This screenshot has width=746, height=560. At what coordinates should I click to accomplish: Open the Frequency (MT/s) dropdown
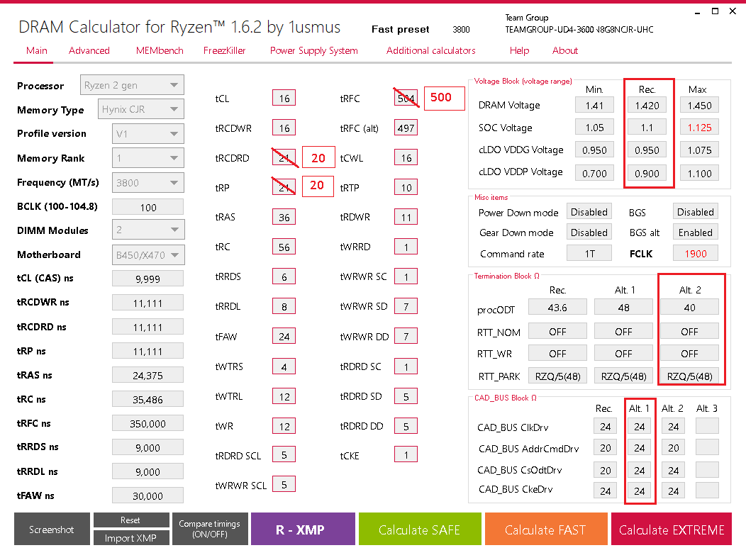pyautogui.click(x=147, y=182)
